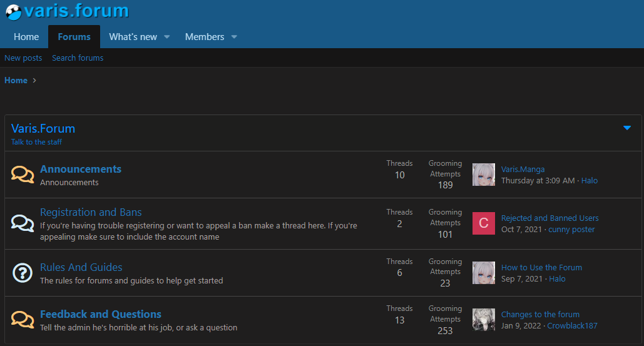The height and width of the screenshot is (346, 644).
Task: Open the Home breadcrumb link
Action: (x=16, y=80)
